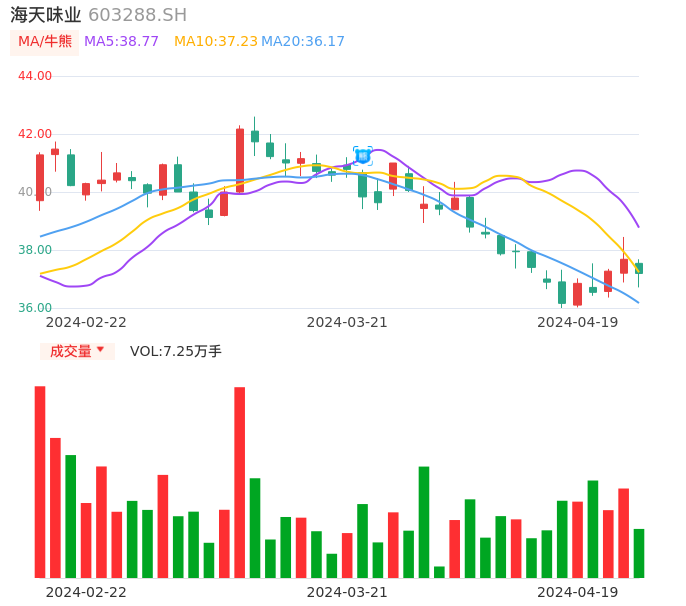Click the 2024-04-19 date label under volume chart
Screen dimensions: 686x606
[578, 592]
